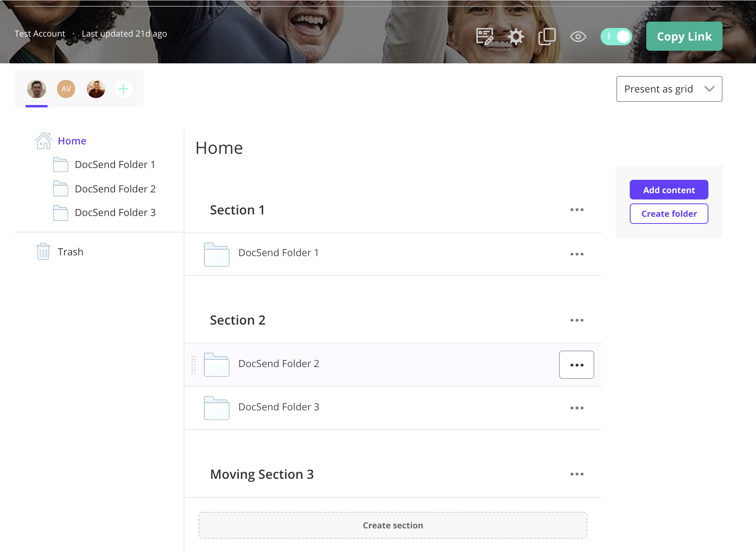This screenshot has height=552, width=756.
Task: Click DocSend Folder 2 in Section 2 list
Action: click(279, 364)
